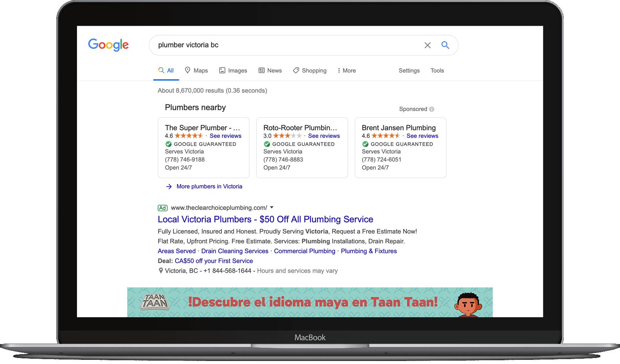Click Roto-Rooter's Google Guaranteed checkmark badge
Image resolution: width=620 pixels, height=364 pixels.
click(x=267, y=144)
